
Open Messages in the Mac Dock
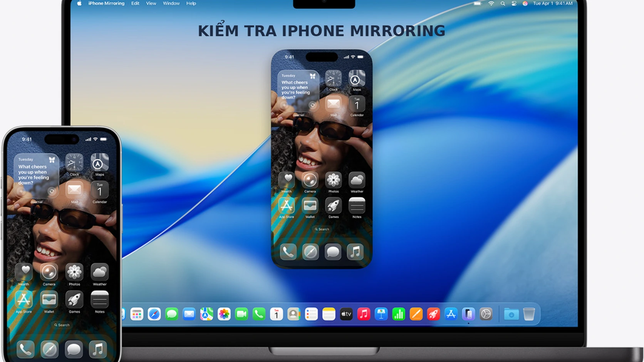(172, 314)
